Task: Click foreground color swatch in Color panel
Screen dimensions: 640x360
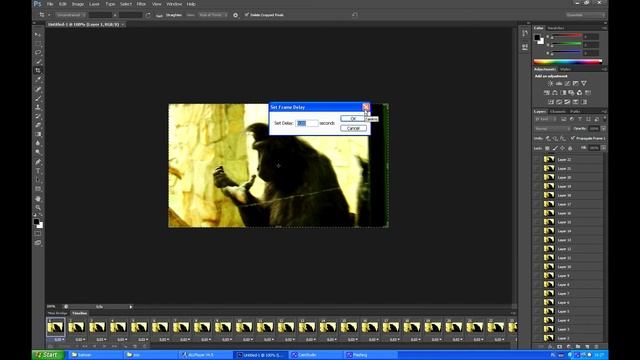Action: tap(537, 37)
